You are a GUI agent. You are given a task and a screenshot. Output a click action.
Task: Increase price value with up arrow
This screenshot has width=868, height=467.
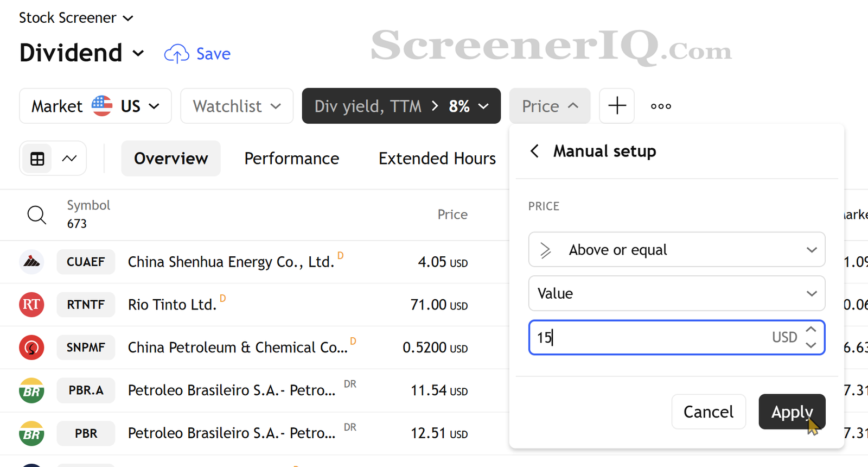(811, 330)
